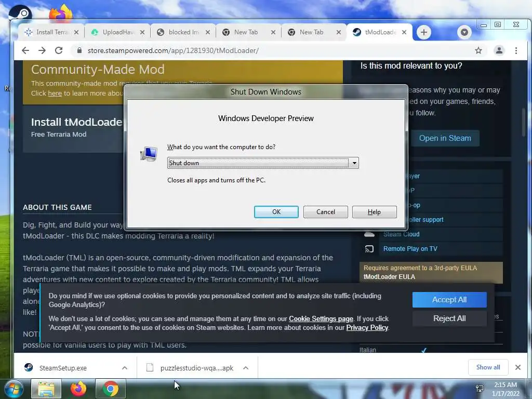Expand puzzlesstudio apk download options chevron

point(246,368)
